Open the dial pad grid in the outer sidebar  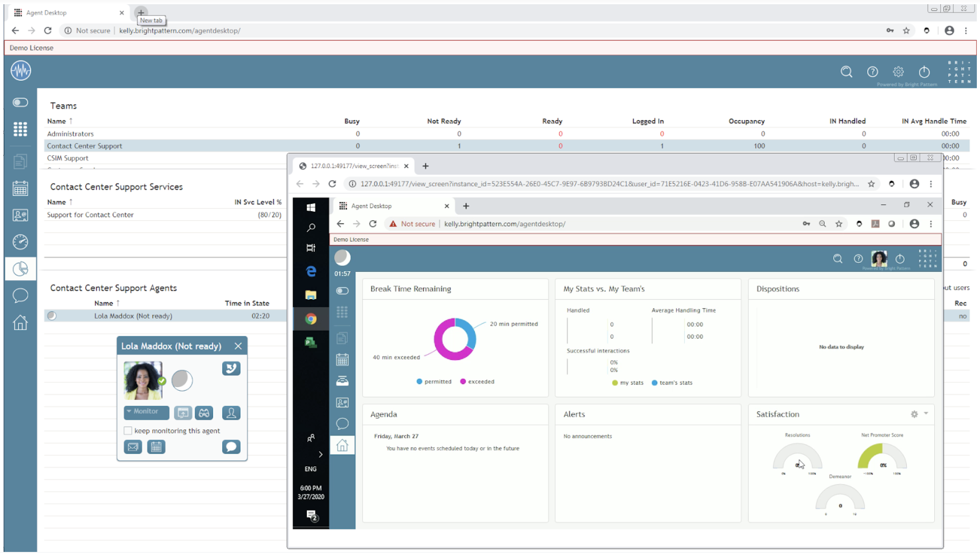click(20, 129)
